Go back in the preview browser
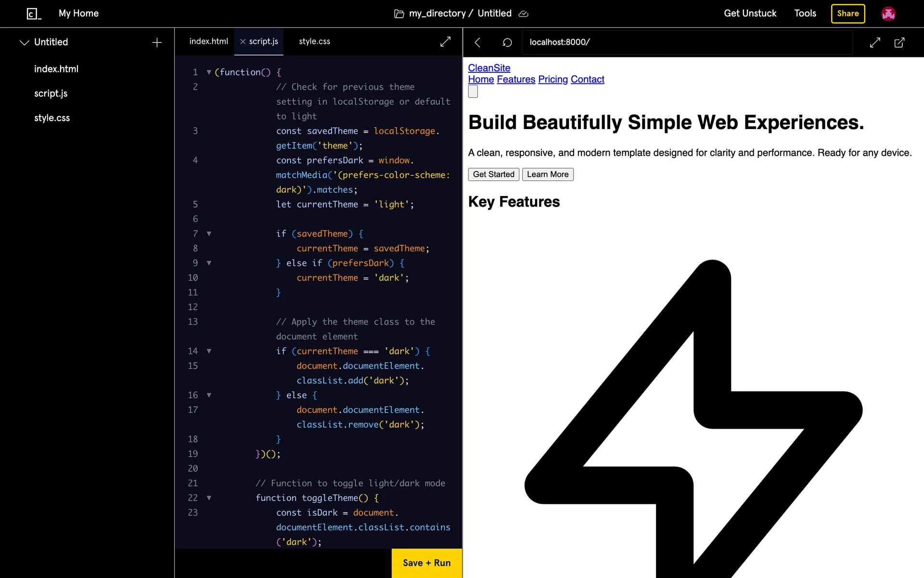The image size is (924, 578). point(477,42)
